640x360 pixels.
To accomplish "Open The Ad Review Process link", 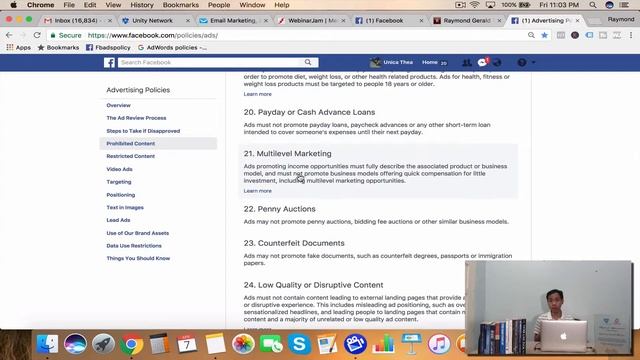I will 136,118.
